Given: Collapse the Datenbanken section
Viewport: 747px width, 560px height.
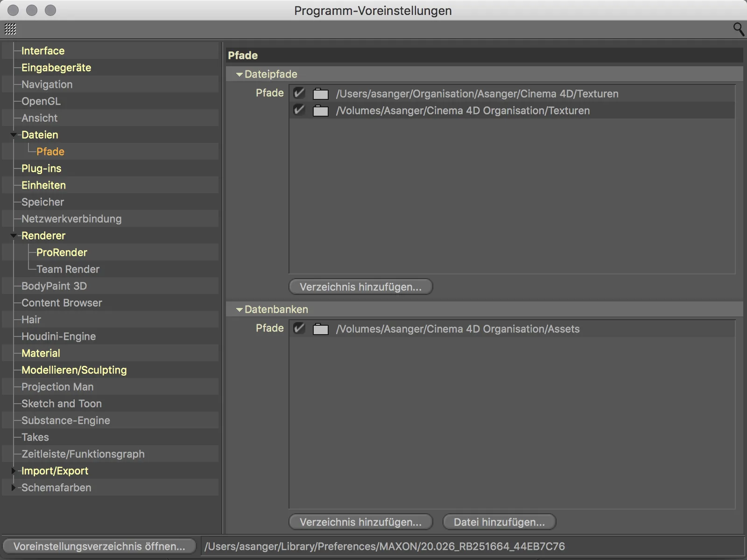Looking at the screenshot, I should pyautogui.click(x=240, y=309).
